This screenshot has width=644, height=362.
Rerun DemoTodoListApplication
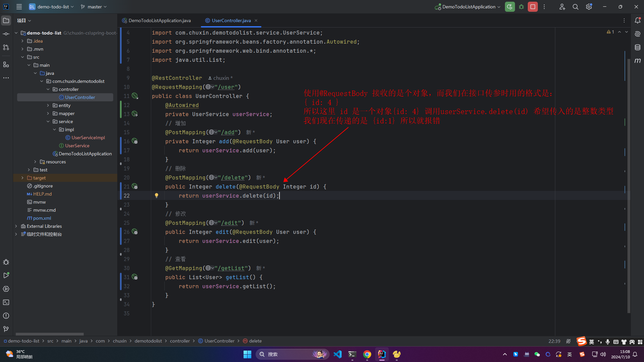[x=510, y=7]
